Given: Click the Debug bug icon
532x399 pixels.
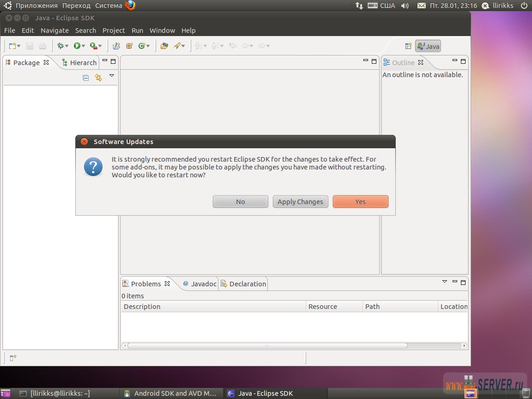Looking at the screenshot, I should click(60, 46).
